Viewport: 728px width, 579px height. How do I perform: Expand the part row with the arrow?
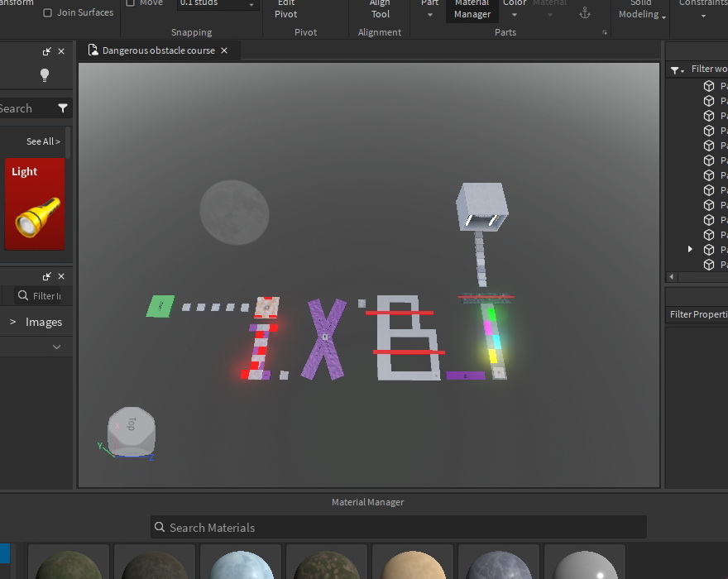691,249
